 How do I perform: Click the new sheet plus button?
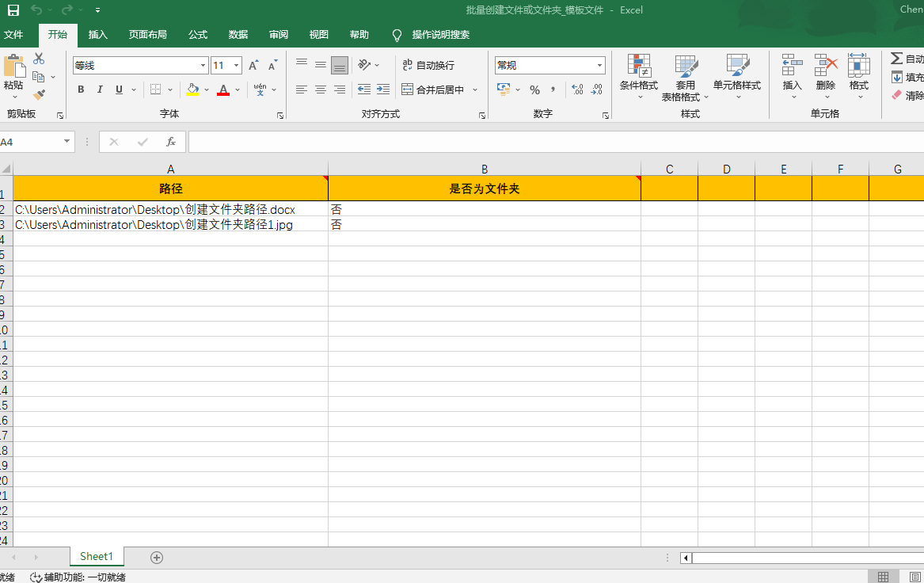click(156, 557)
